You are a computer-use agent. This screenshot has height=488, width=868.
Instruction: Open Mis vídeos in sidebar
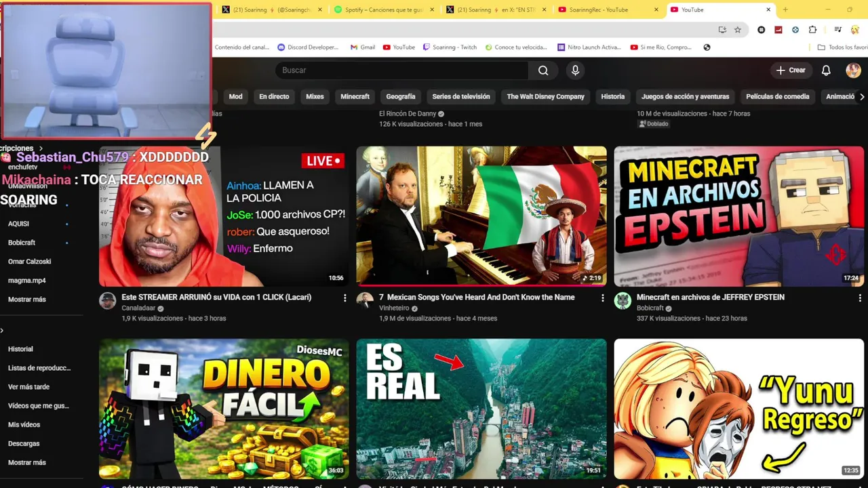click(24, 425)
